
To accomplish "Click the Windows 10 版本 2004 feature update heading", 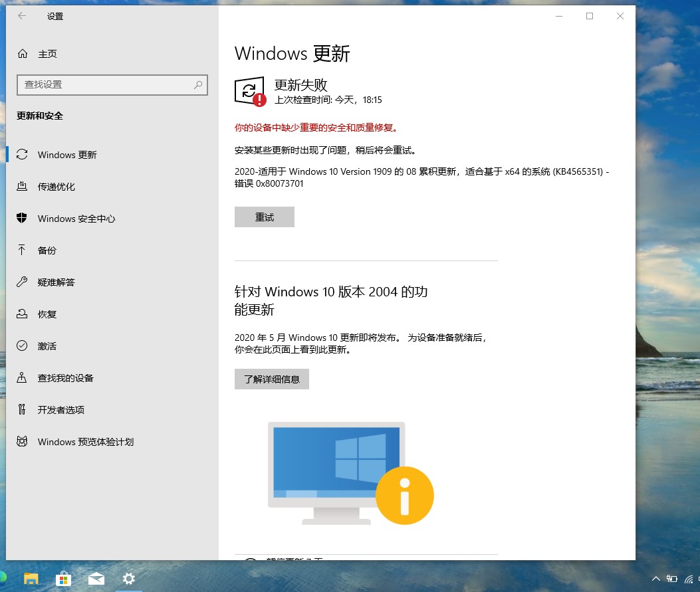I will pyautogui.click(x=331, y=300).
